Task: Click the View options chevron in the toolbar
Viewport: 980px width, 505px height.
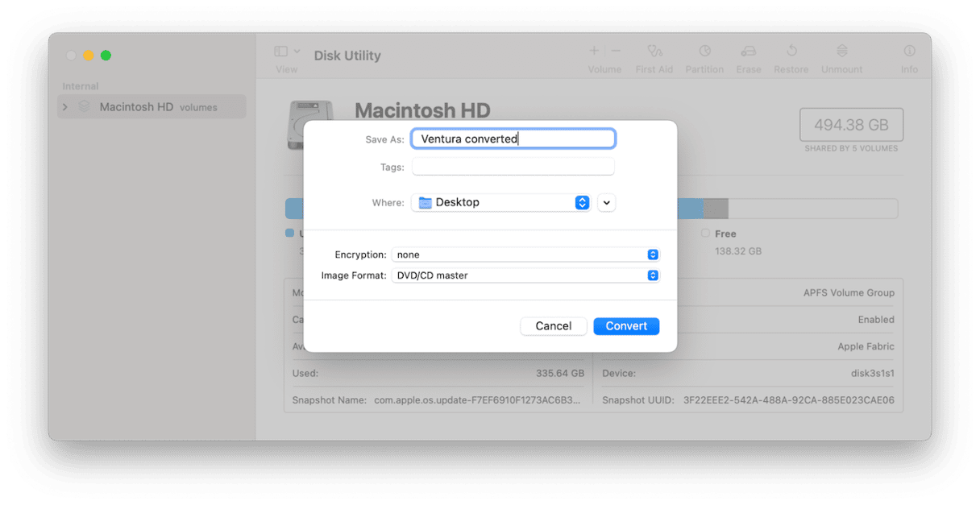Action: [297, 51]
